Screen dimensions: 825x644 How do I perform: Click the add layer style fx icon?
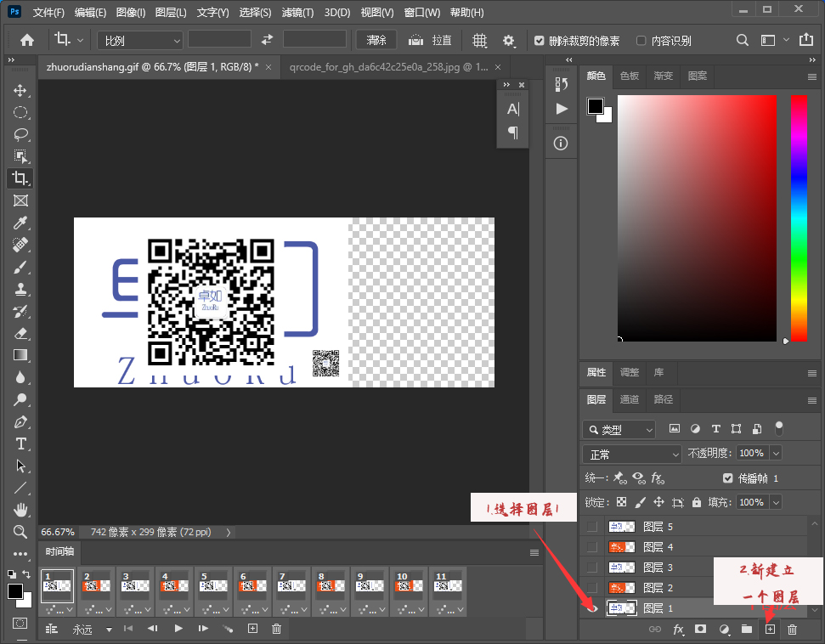[678, 630]
